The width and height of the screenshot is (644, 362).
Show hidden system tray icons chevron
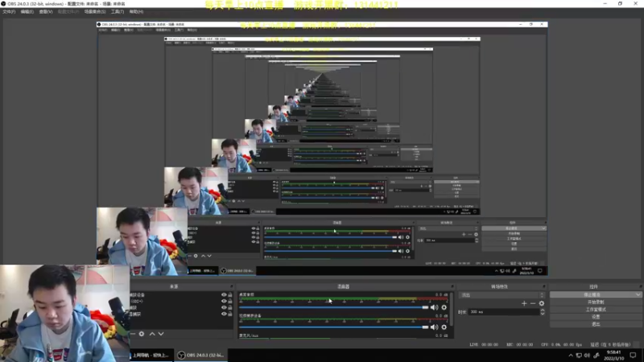click(571, 356)
